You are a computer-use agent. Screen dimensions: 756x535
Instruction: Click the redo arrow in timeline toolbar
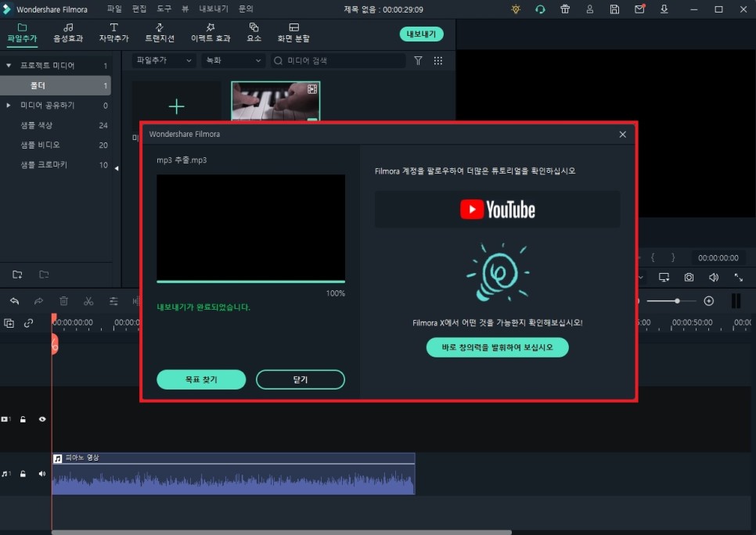click(x=38, y=301)
